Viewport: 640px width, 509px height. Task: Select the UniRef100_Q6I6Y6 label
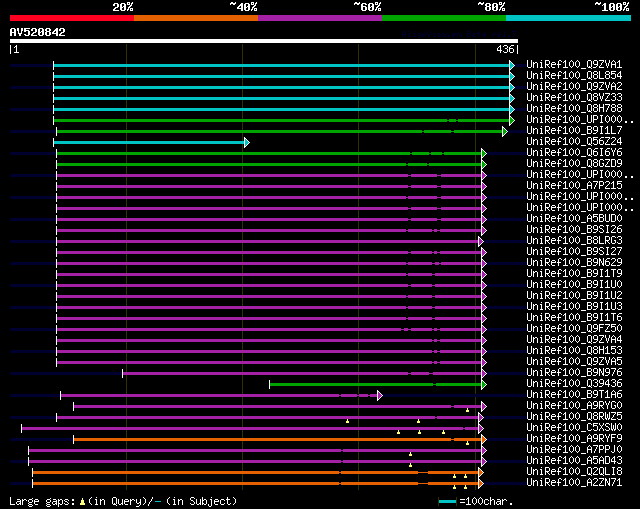point(574,153)
